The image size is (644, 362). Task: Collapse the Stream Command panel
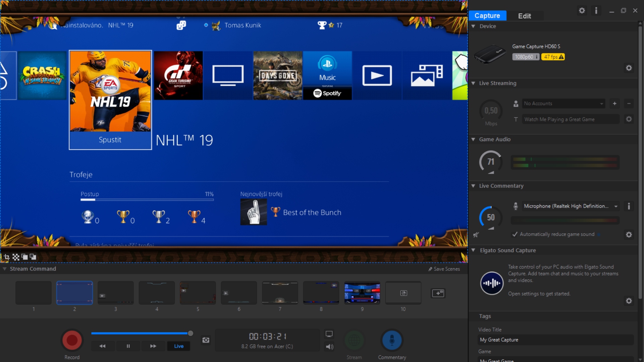[5, 269]
